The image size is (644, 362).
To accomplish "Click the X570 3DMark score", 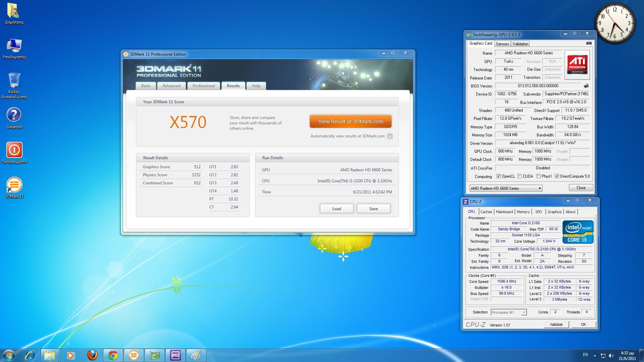I will pyautogui.click(x=188, y=122).
